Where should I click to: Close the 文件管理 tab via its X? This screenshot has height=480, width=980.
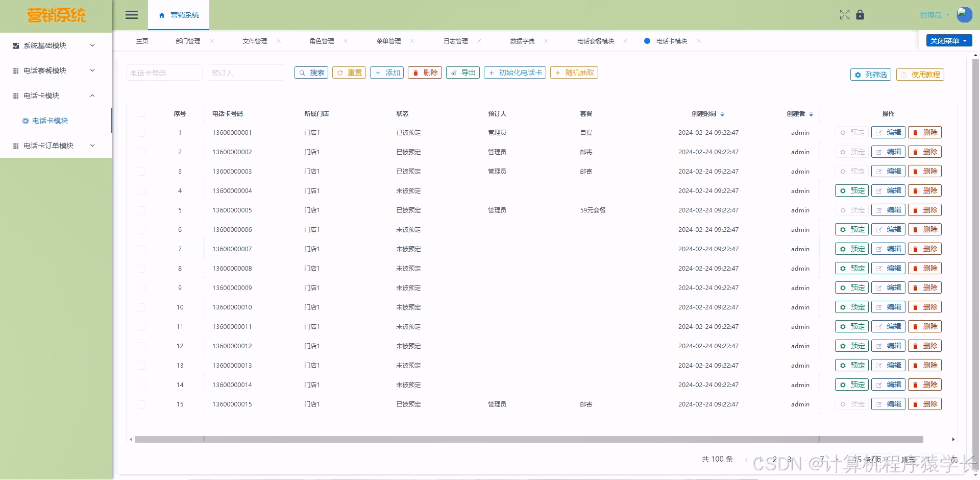[x=279, y=41]
